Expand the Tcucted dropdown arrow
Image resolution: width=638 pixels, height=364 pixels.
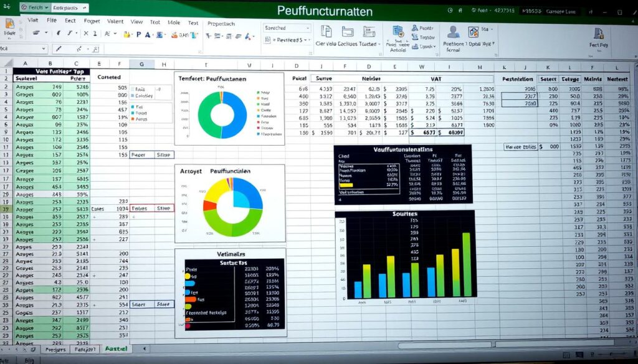[379, 44]
